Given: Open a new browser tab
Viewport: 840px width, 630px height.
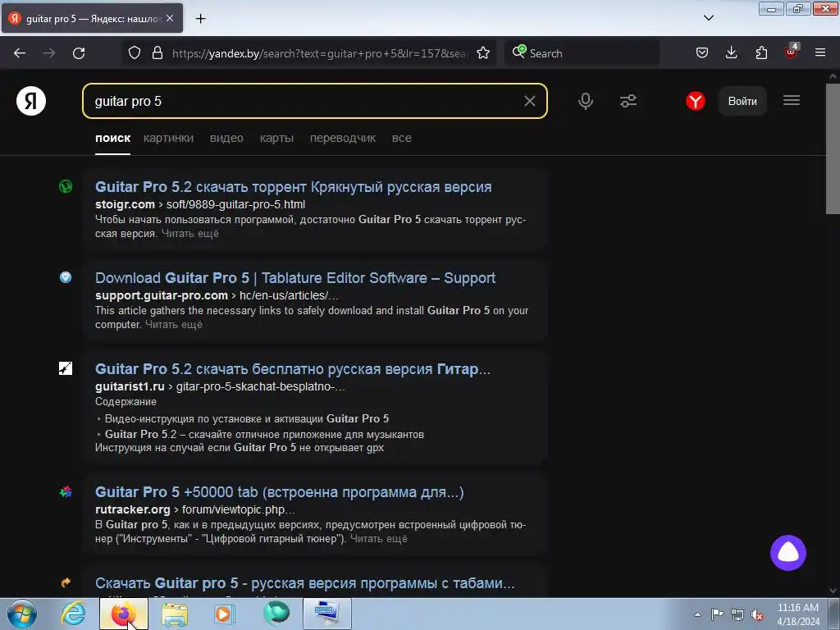Looking at the screenshot, I should point(200,19).
